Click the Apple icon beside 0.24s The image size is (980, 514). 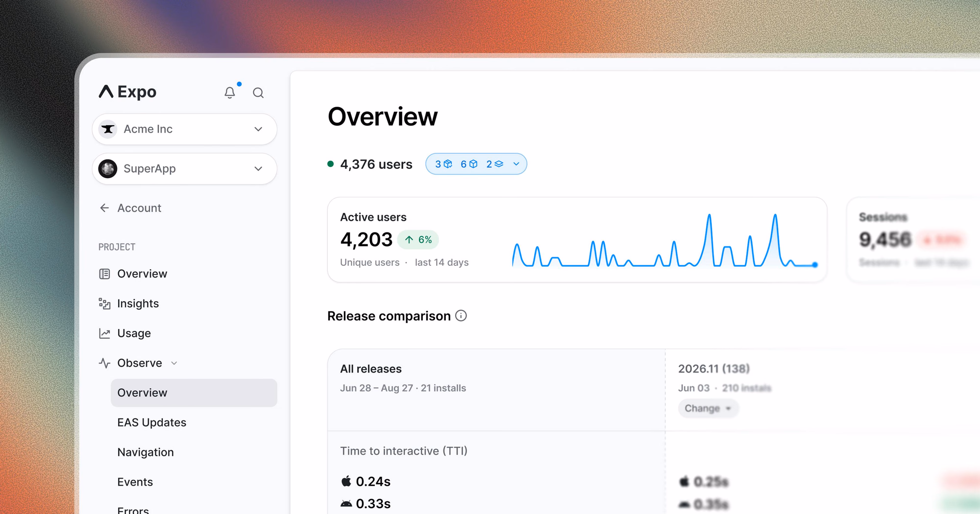pyautogui.click(x=346, y=481)
